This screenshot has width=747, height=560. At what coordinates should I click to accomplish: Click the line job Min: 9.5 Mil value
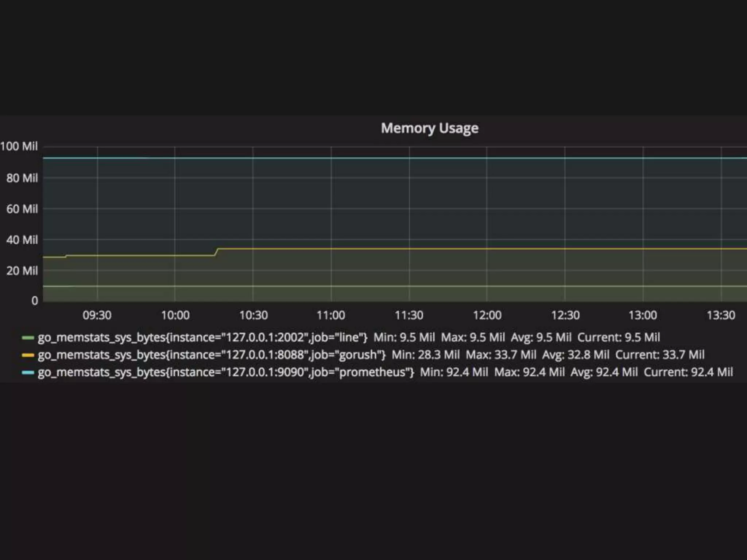pos(404,338)
